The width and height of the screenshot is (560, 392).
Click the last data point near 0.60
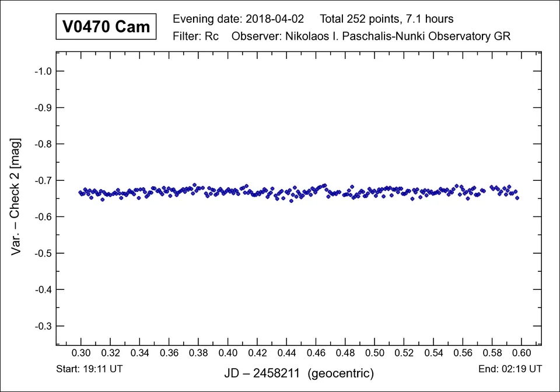coord(517,198)
